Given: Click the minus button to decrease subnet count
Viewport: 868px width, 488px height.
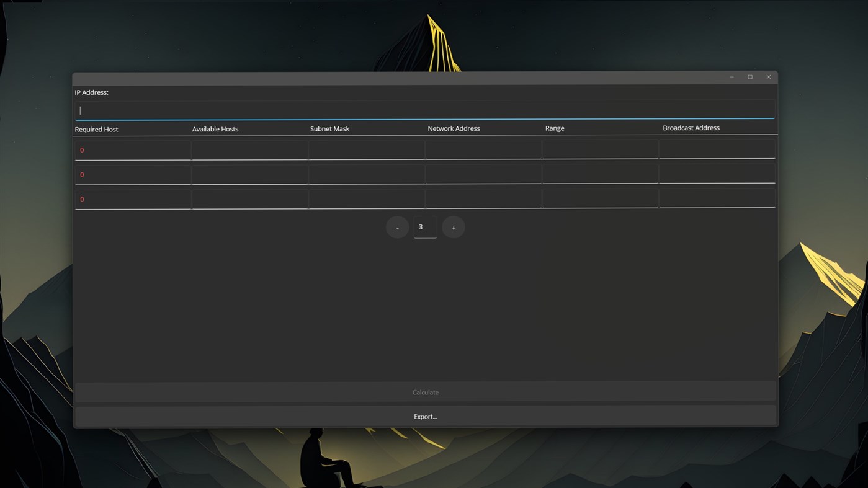Looking at the screenshot, I should pos(397,228).
